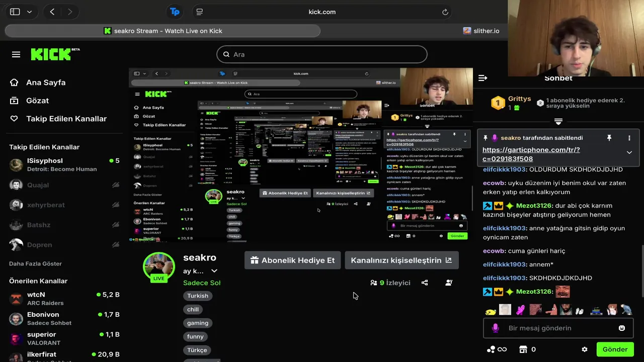Image resolution: width=644 pixels, height=362 pixels.
Task: Select the funny tag
Action: (x=195, y=336)
